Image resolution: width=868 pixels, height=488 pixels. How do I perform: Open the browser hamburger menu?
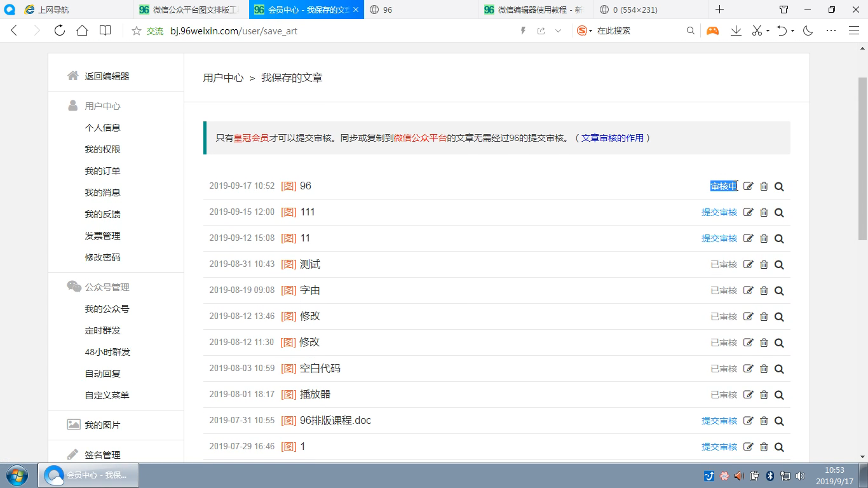pos(854,30)
